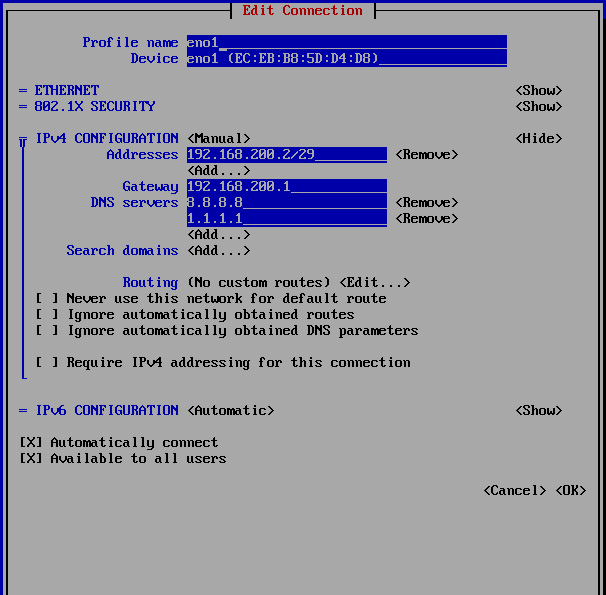
Task: Toggle Ignore automatically obtained routes
Action: point(195,314)
